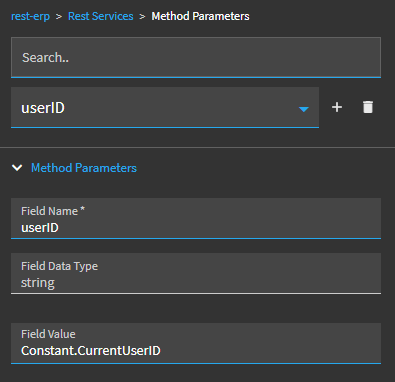Click the Method Parameters breadcrumb title
This screenshot has width=395, height=382.
point(200,16)
